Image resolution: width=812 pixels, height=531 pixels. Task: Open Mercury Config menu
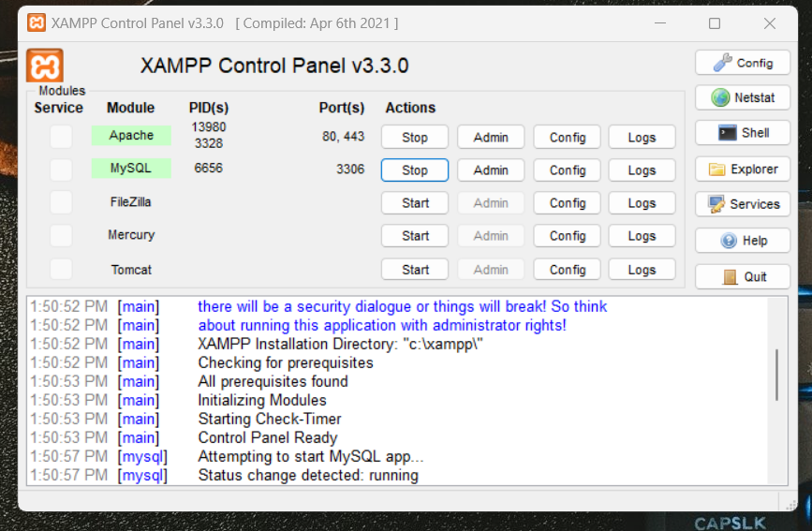[x=567, y=236]
